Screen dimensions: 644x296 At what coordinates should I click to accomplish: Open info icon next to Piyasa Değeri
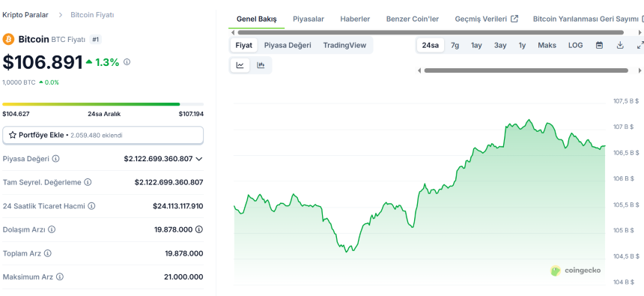56,159
